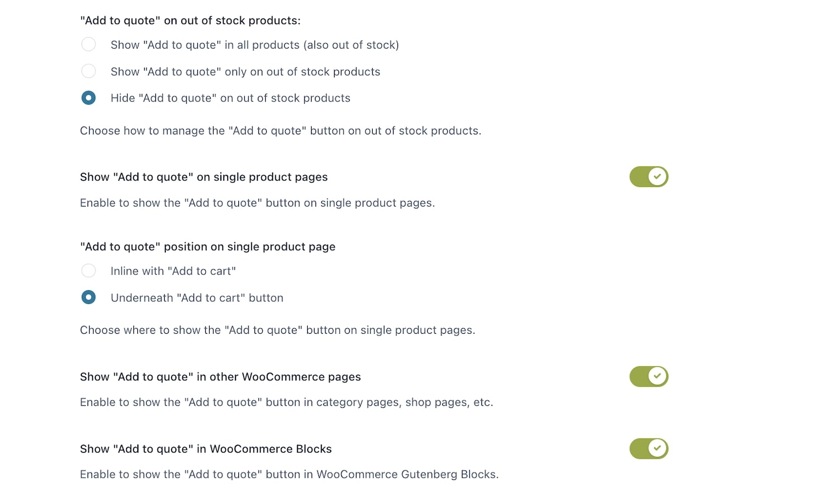Click the "also out of stock" option label text
The width and height of the screenshot is (815, 504).
[x=255, y=45]
